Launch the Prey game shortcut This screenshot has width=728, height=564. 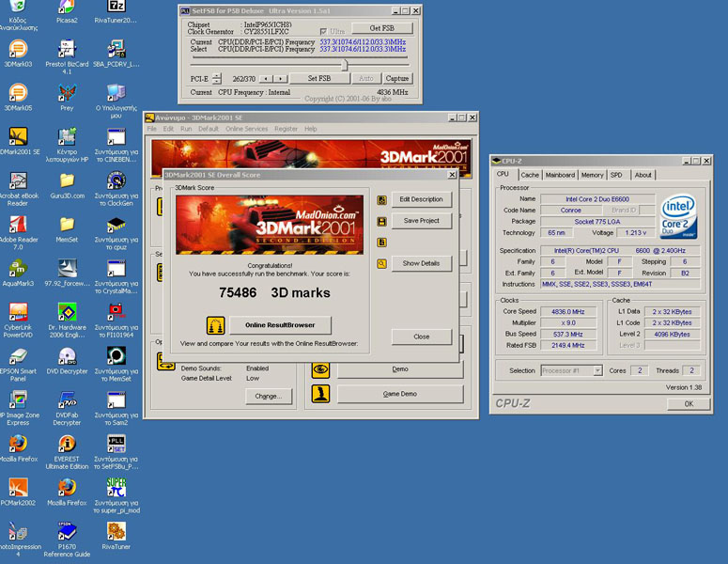tap(67, 92)
